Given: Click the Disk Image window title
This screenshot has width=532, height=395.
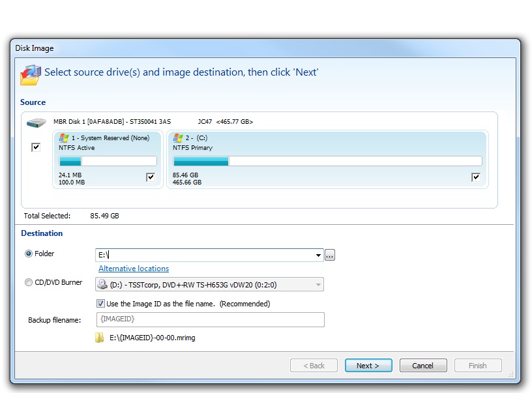Looking at the screenshot, I should pyautogui.click(x=35, y=48).
